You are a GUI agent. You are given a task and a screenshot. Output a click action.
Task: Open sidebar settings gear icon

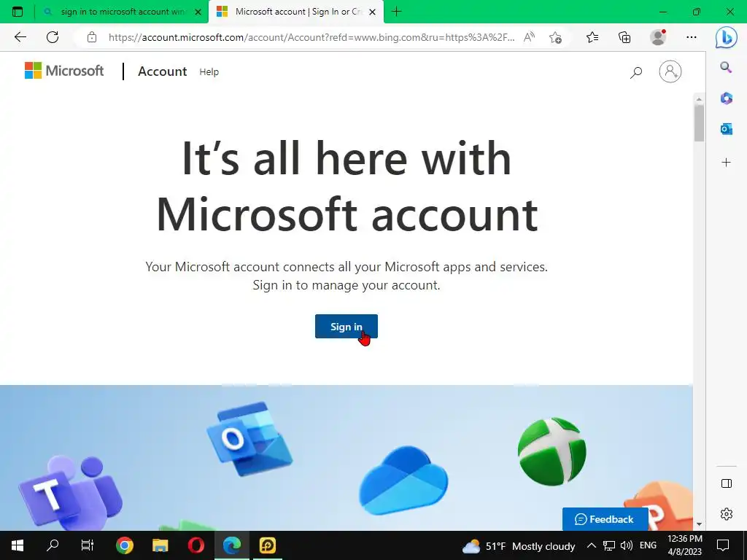coord(726,514)
